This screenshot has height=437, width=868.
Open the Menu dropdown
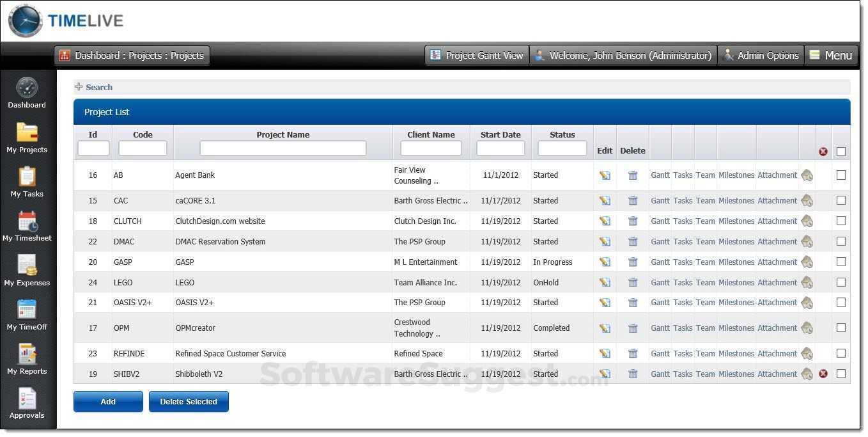coord(831,55)
